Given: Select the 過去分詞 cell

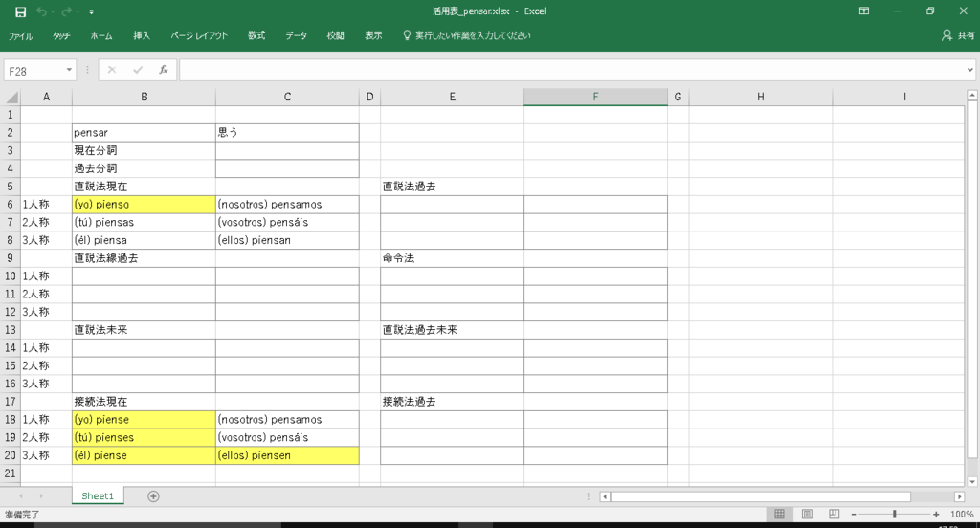Looking at the screenshot, I should point(144,168).
